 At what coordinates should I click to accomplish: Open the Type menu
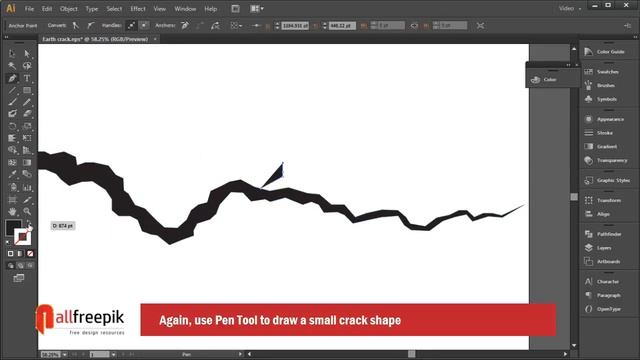coord(91,9)
